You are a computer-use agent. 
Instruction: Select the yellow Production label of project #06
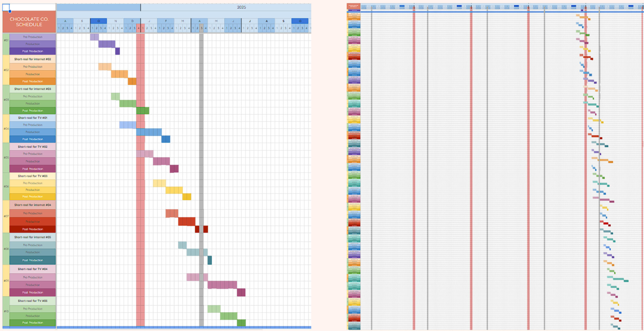[33, 190]
